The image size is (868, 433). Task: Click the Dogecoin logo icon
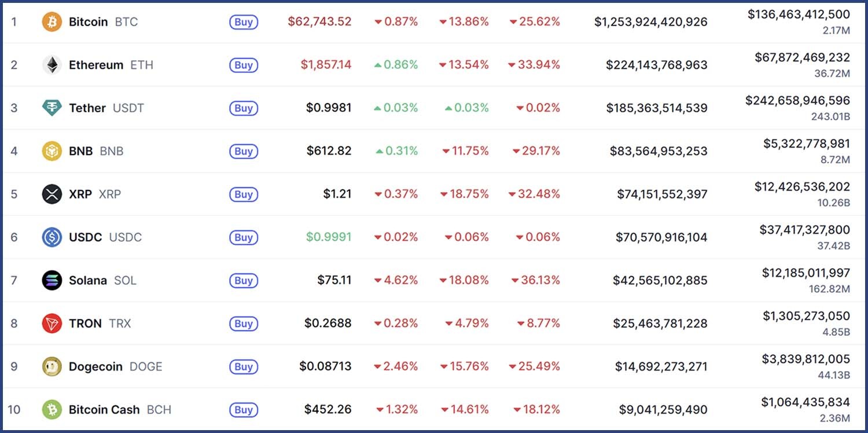pyautogui.click(x=52, y=366)
